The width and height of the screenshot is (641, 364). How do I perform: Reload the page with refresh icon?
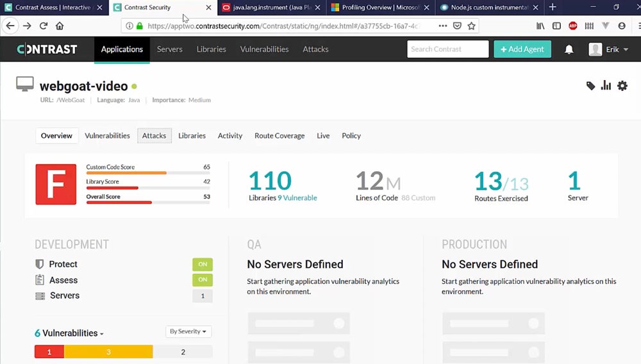click(44, 26)
